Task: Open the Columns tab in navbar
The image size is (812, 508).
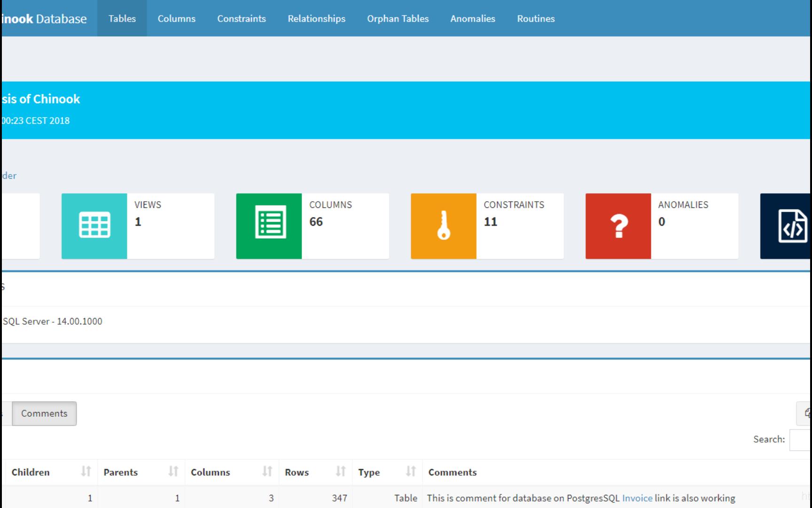Action: point(176,18)
